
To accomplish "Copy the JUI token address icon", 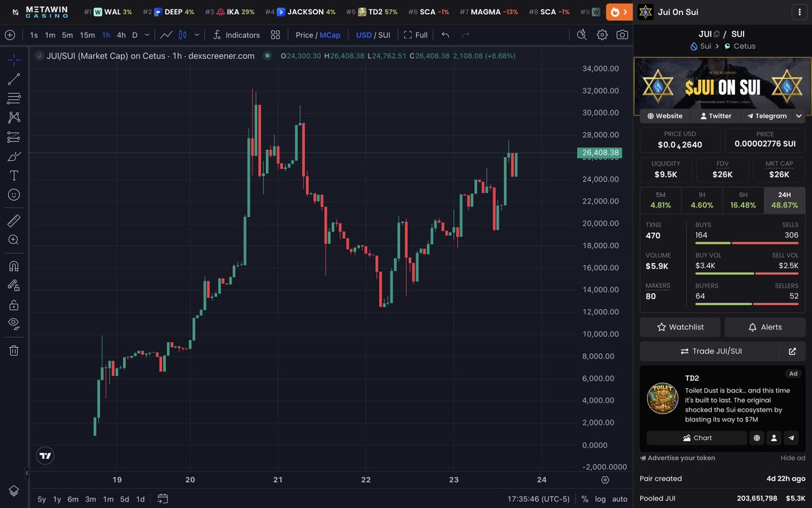I will [717, 34].
